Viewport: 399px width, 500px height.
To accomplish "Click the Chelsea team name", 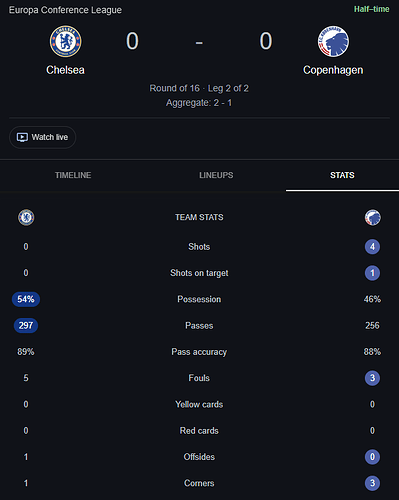I will coord(65,70).
